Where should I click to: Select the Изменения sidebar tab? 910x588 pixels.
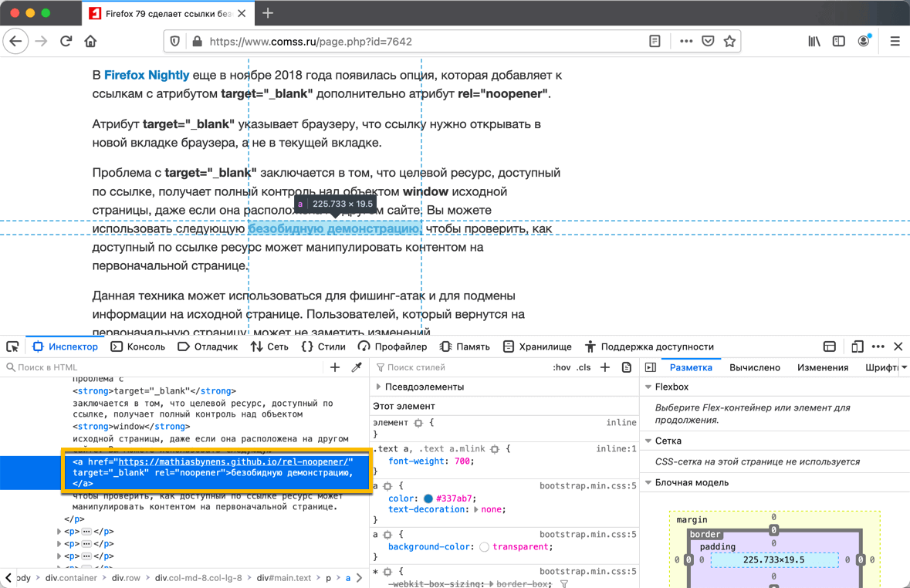(x=822, y=367)
